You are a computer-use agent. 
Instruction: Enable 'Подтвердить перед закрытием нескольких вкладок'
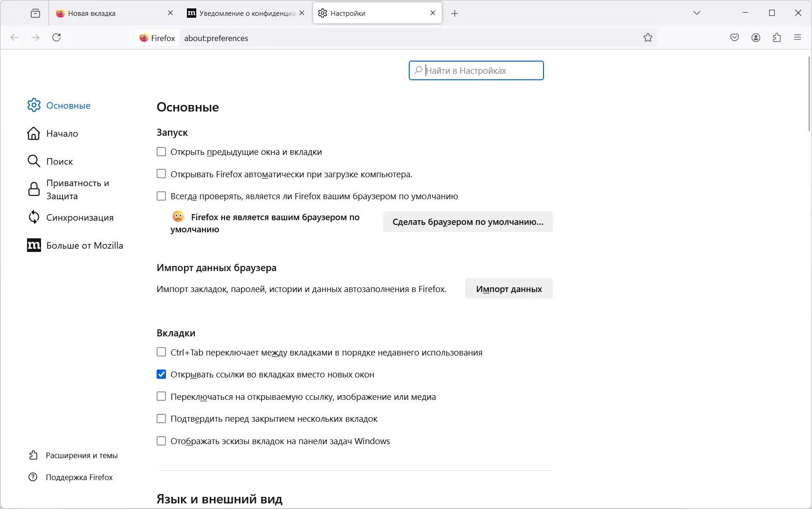(161, 418)
